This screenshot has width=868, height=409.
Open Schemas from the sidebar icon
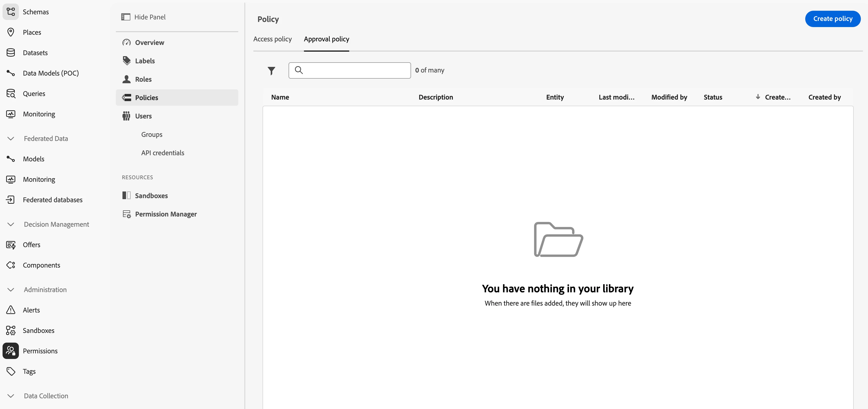(x=11, y=12)
